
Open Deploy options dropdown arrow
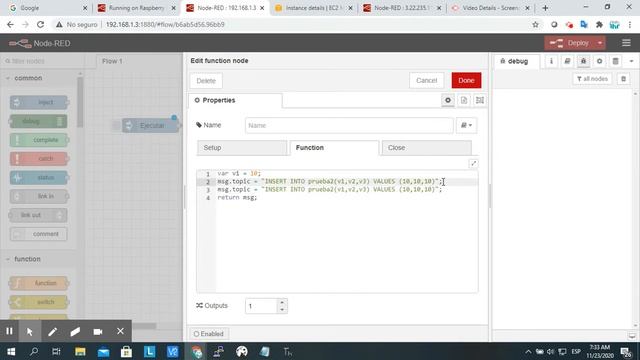coord(600,43)
